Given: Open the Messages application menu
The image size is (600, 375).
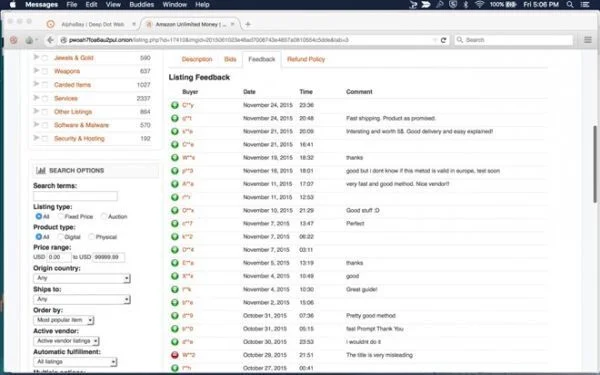Looking at the screenshot, I should (x=41, y=5).
